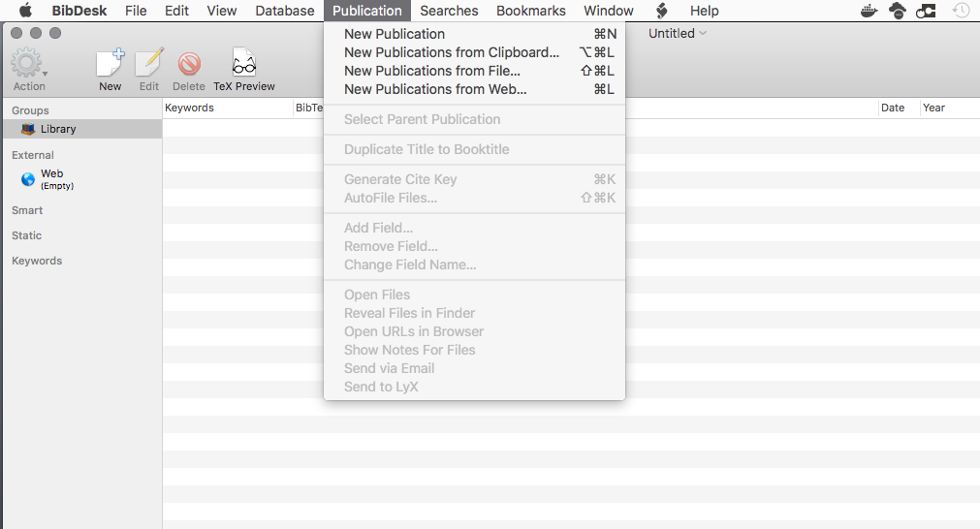Click the yellow minimize window button
This screenshot has width=980, height=529.
coord(36,33)
